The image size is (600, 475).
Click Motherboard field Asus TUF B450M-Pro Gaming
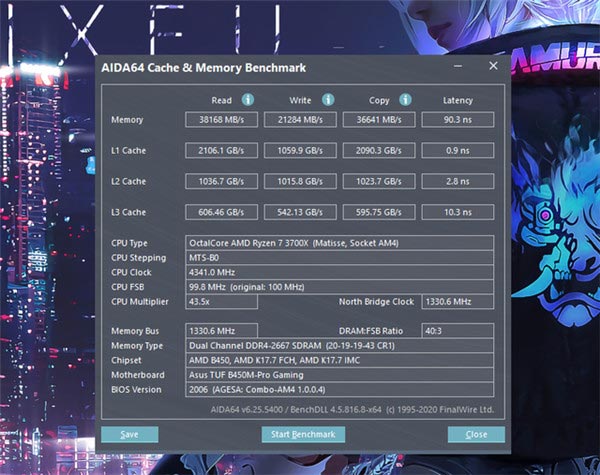tap(339, 375)
